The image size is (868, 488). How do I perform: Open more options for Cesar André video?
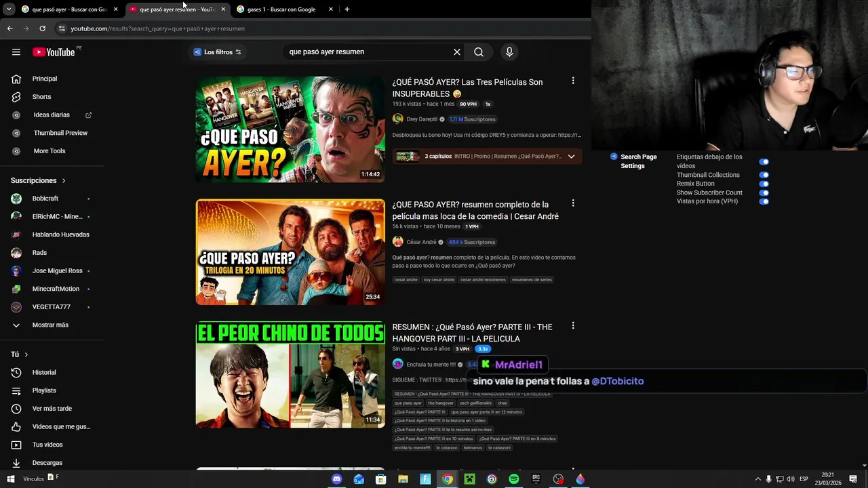[573, 203]
